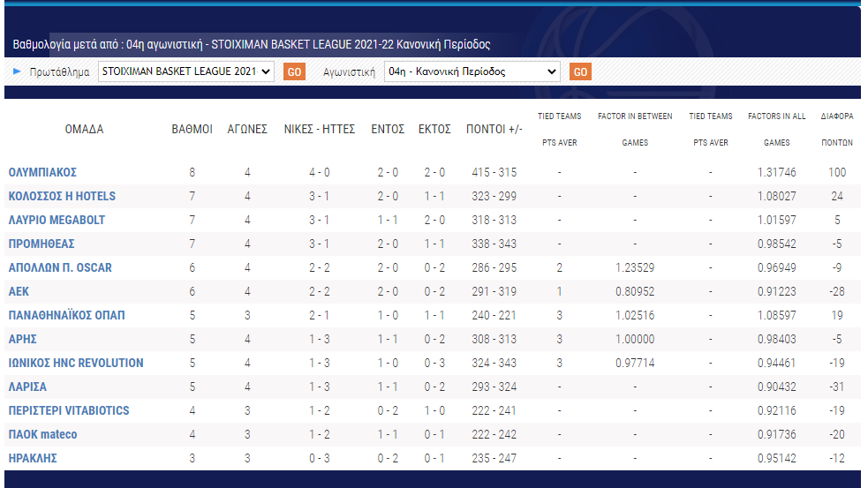
Task: Click the blue arrow icon beside Πρωτάθλημα
Action: 17,71
